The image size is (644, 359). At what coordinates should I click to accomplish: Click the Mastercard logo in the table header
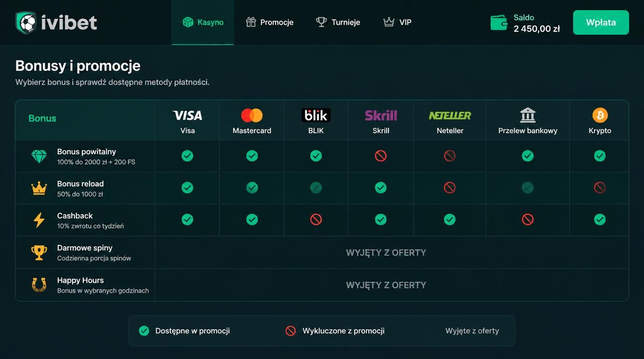coord(252,115)
